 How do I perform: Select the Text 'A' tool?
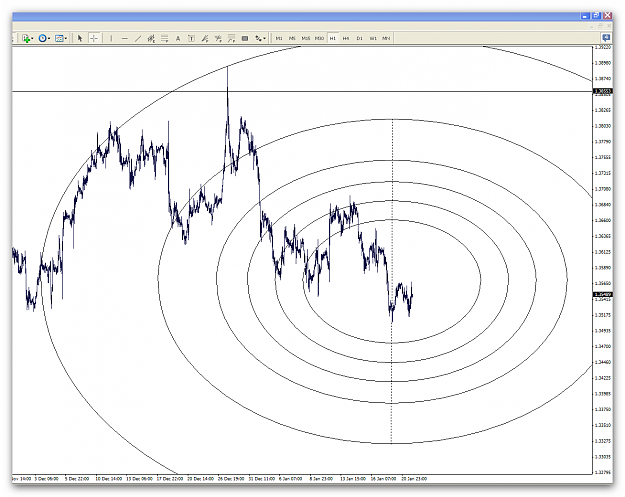click(178, 38)
